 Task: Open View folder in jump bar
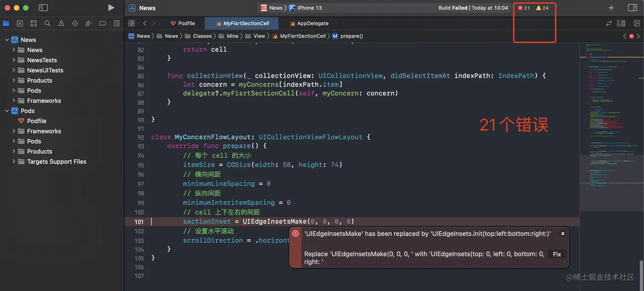(255, 36)
